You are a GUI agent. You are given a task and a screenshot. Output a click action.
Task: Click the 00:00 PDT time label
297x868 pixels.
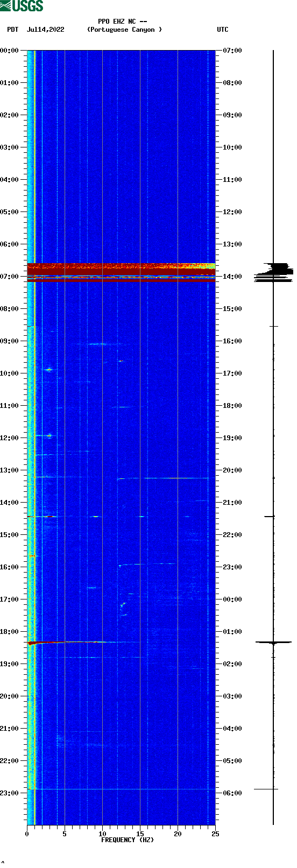tap(9, 51)
